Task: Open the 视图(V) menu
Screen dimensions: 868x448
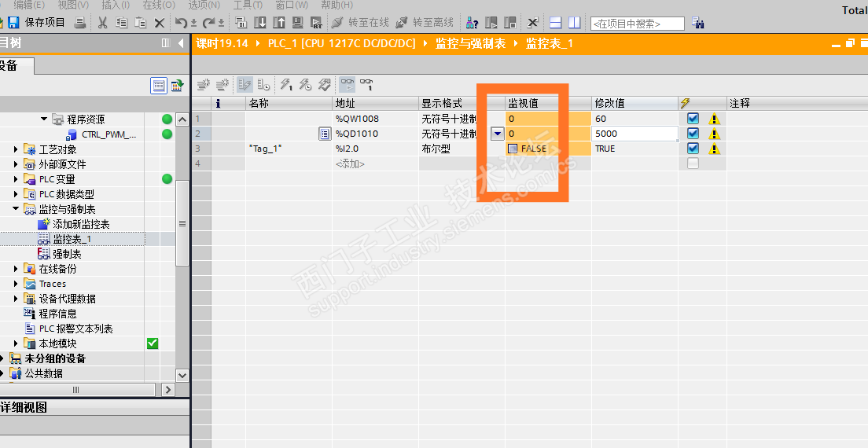Action: 73,5
